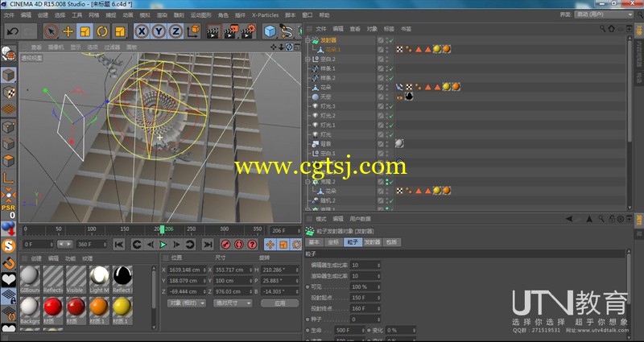Image resolution: width=644 pixels, height=342 pixels.
Task: Select the 背景 background object row
Action: click(x=326, y=144)
